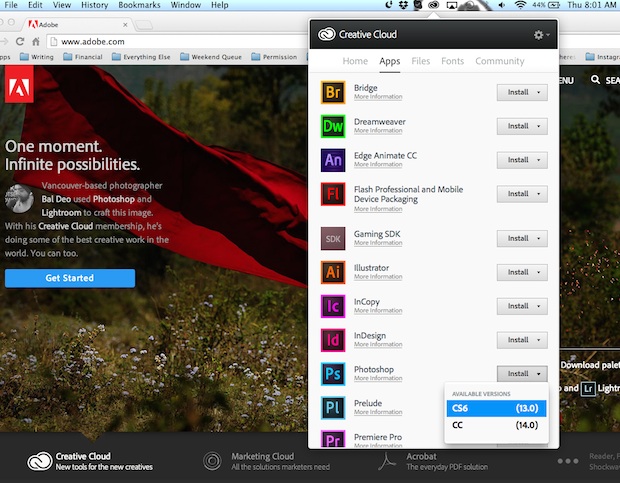Expand Illustrator install version dropdown arrow

539,273
